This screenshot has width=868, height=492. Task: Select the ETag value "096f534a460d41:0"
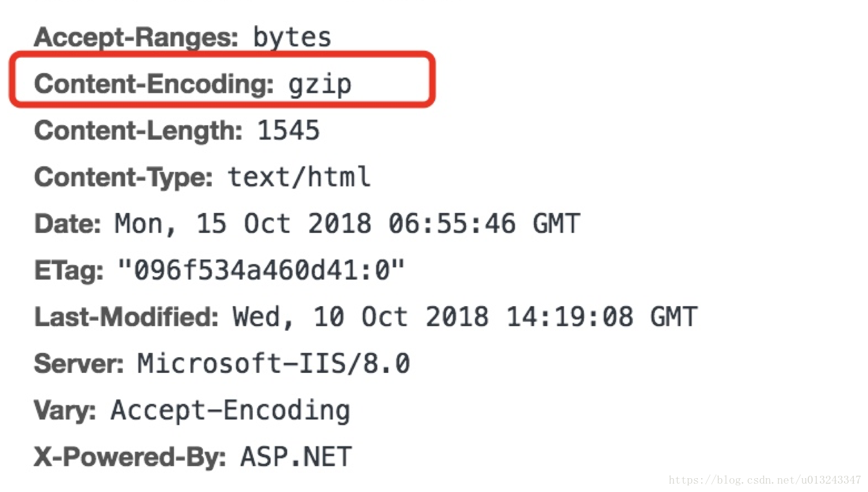[x=261, y=271]
